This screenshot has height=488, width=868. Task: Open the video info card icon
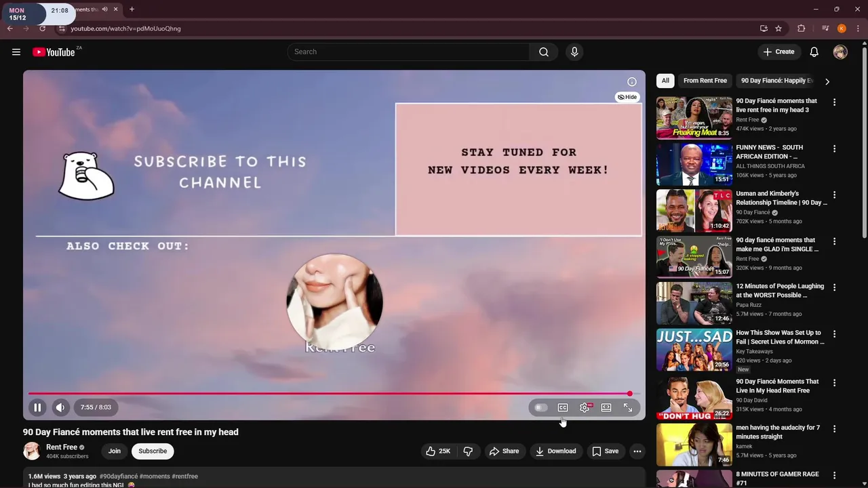coord(632,82)
